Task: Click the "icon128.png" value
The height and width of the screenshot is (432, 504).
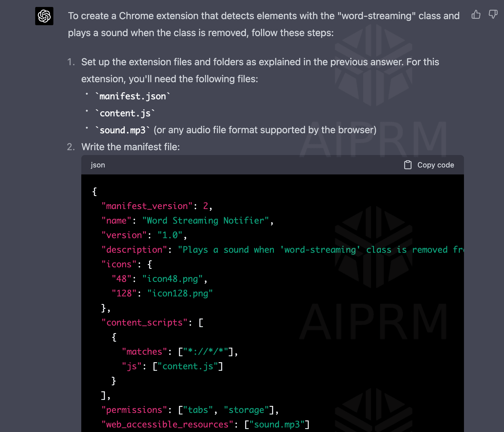Action: point(180,293)
